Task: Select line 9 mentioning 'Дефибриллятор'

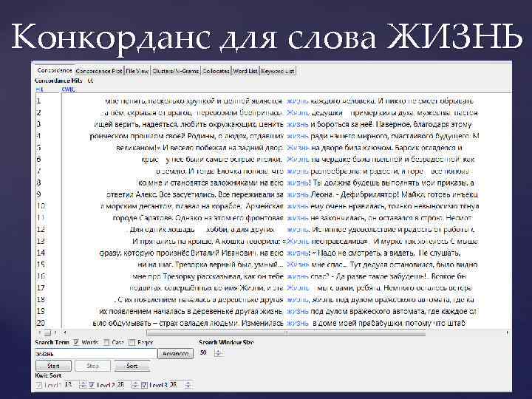Action: (x=273, y=194)
